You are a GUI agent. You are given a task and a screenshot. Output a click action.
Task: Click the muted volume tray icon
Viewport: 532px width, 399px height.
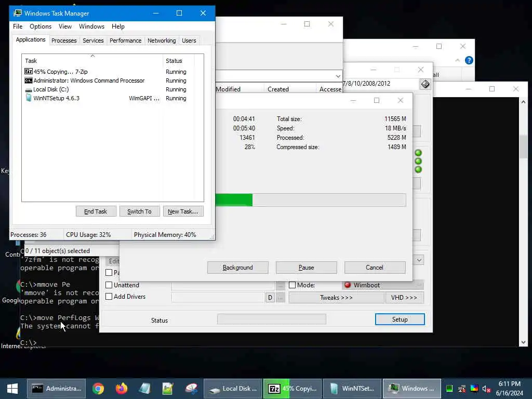[486, 389]
